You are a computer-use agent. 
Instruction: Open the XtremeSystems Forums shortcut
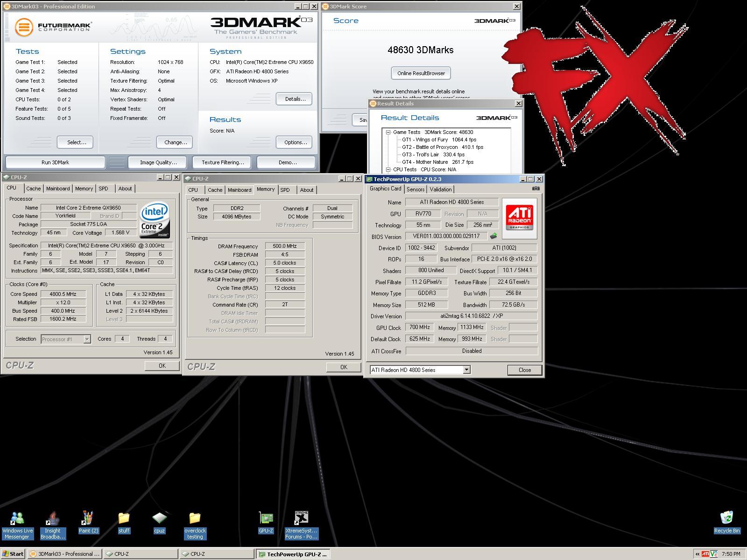pos(301,525)
